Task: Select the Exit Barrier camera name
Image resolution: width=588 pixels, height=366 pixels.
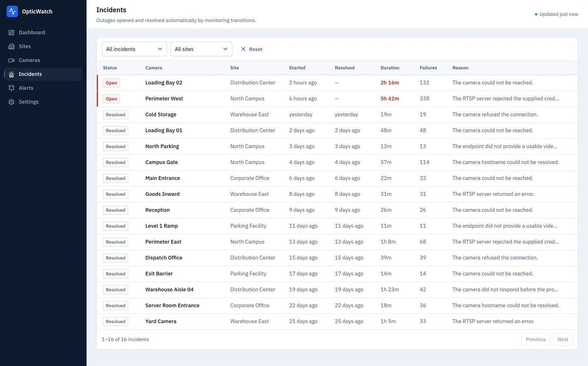Action: click(159, 274)
